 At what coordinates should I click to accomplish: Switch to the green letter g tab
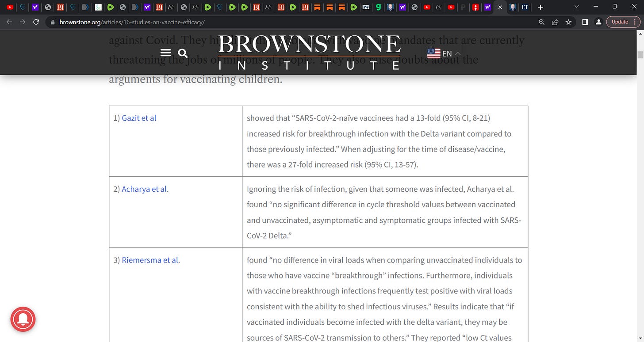coord(378,7)
